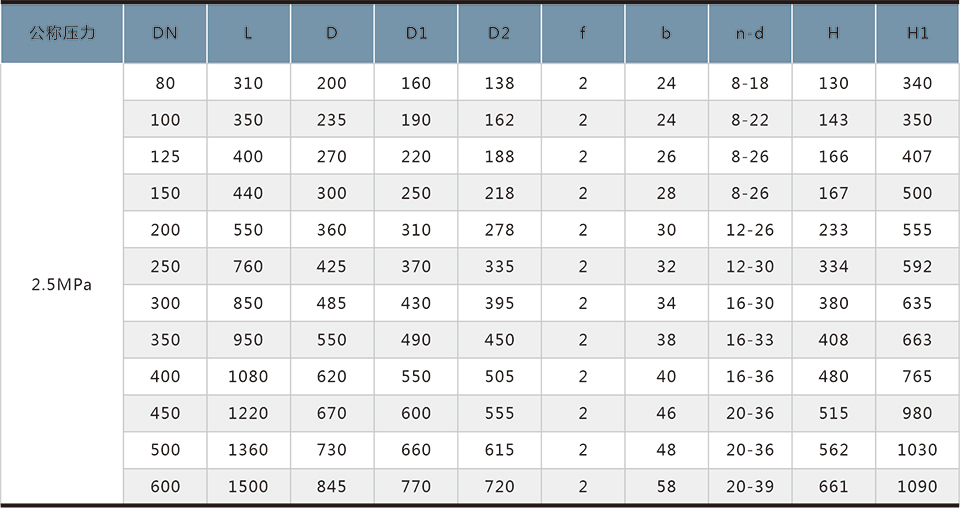Viewport: 960px width, 508px height.
Task: Click the D2 header cell
Action: (499, 34)
